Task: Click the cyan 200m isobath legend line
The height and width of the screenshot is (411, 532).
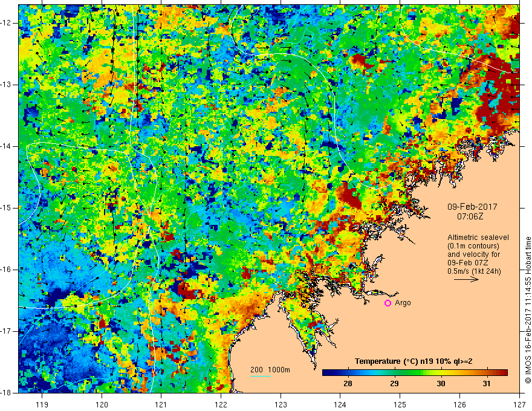Action: (x=261, y=377)
